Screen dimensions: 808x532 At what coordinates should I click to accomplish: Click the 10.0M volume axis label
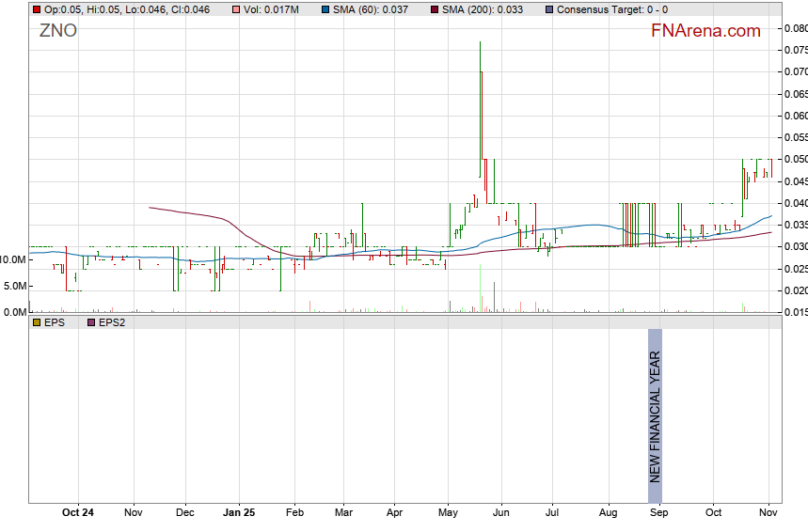tap(12, 258)
